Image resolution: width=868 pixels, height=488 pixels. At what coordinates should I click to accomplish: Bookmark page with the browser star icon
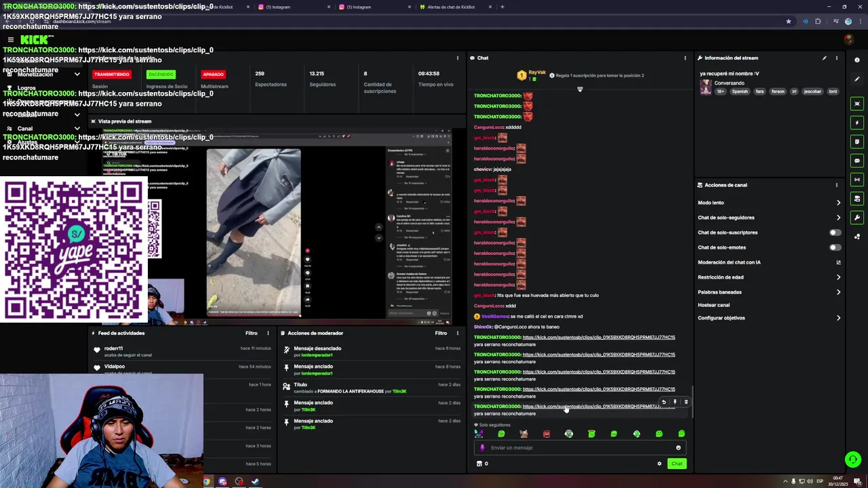(788, 21)
